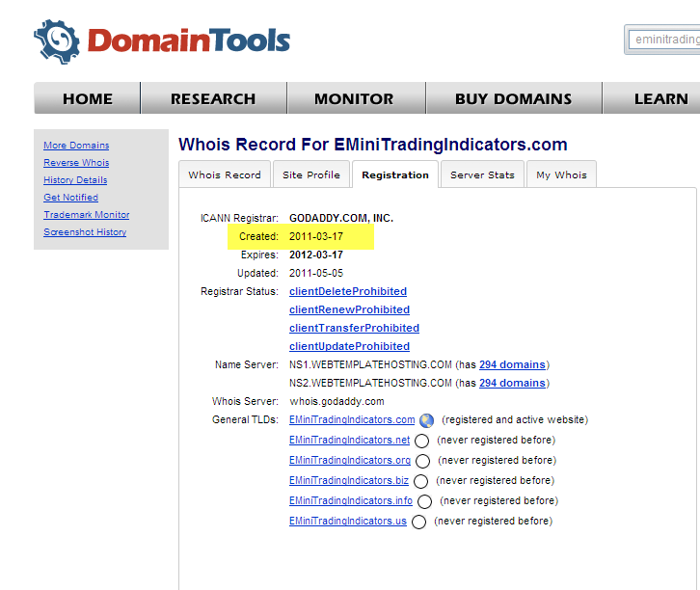Screen dimensions: 700x590
Task: Switch to the Site Profile tab
Action: click(311, 174)
